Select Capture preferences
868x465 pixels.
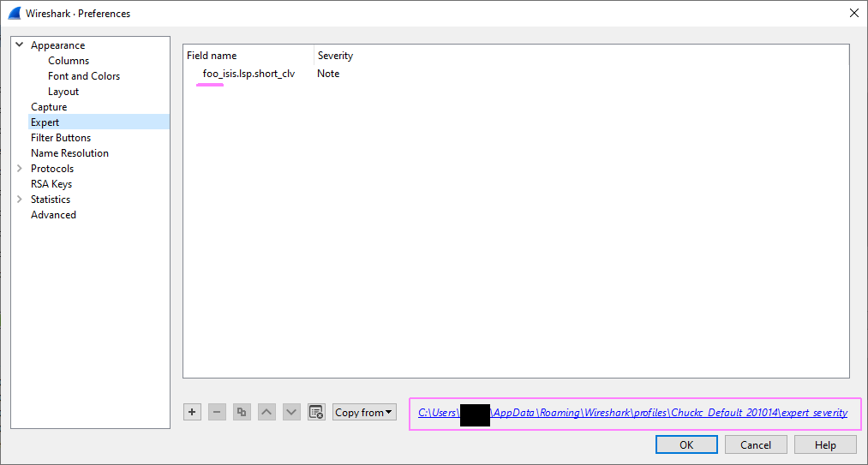49,107
